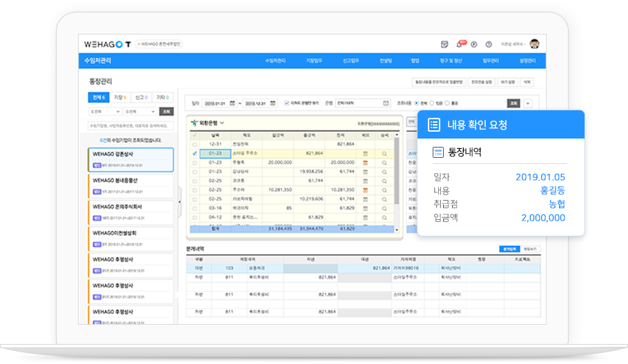The width and height of the screenshot is (628, 364).
Task: Click the white button next to blue 분개내역 toggle
Action: click(530, 249)
